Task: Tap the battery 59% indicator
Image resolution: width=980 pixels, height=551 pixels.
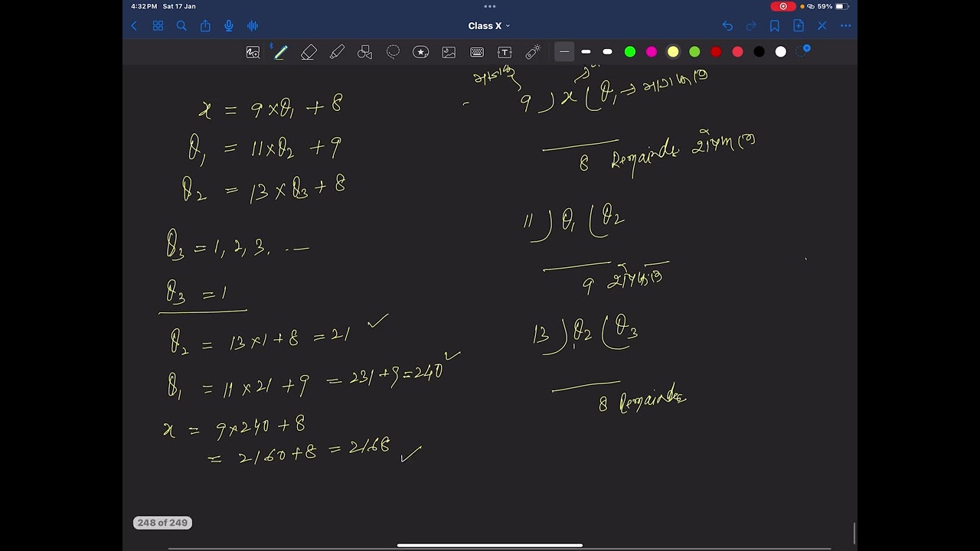Action: [x=832, y=6]
